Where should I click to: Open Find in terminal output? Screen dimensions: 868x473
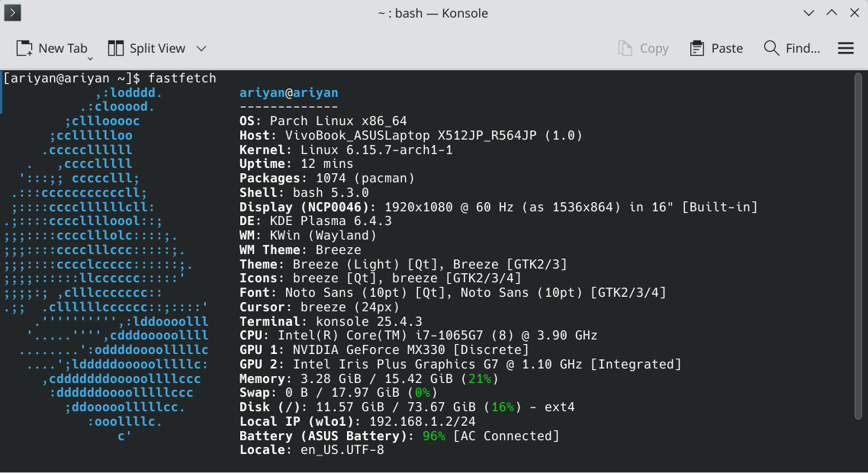coord(792,48)
